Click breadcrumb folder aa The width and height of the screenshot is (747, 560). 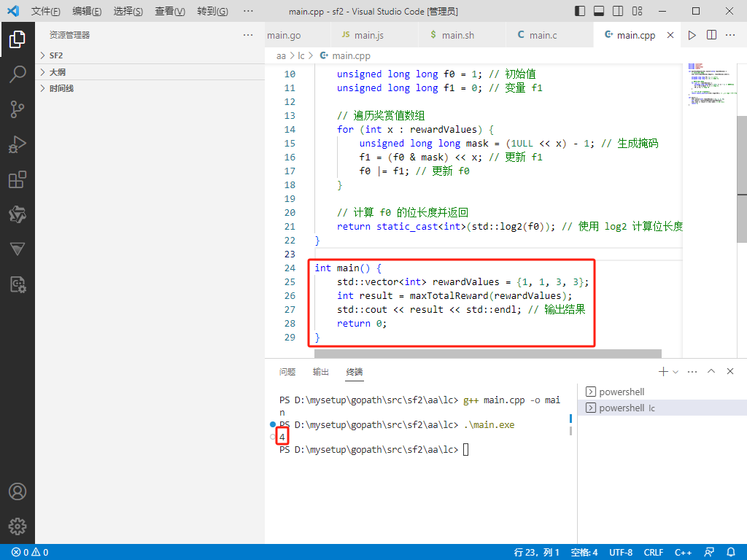281,55
